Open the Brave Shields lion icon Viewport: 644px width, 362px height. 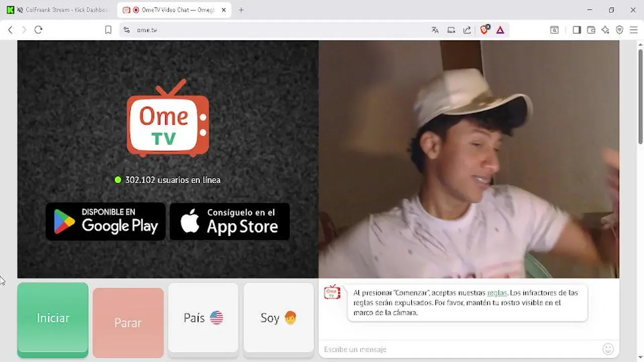(x=485, y=30)
